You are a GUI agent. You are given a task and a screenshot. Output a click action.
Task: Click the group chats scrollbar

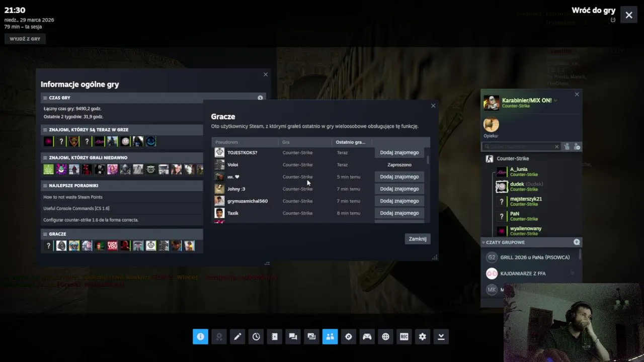[x=580, y=255]
